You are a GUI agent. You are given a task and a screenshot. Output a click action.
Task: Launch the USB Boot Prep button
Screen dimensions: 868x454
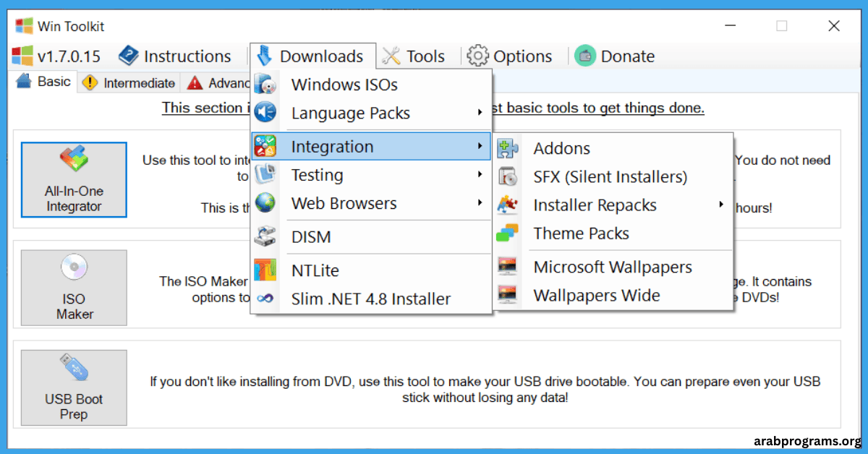(x=74, y=387)
